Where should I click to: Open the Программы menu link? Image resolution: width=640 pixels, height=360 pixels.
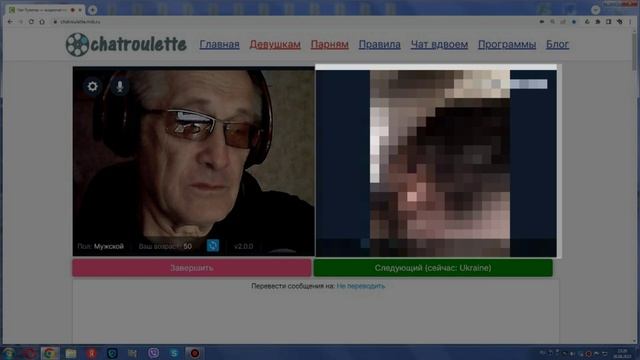tap(507, 44)
